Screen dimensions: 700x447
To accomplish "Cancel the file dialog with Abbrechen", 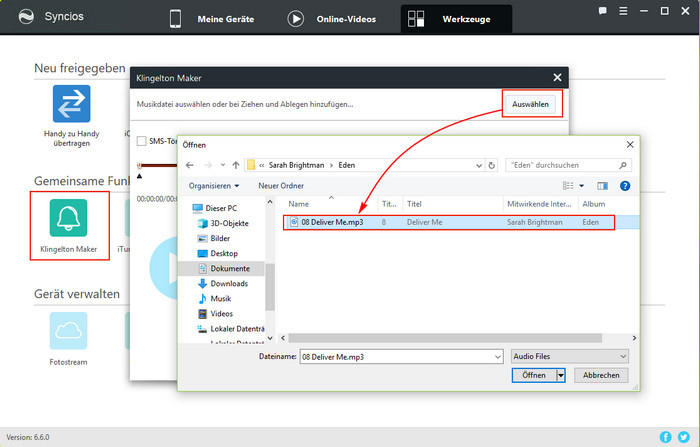I will click(601, 375).
